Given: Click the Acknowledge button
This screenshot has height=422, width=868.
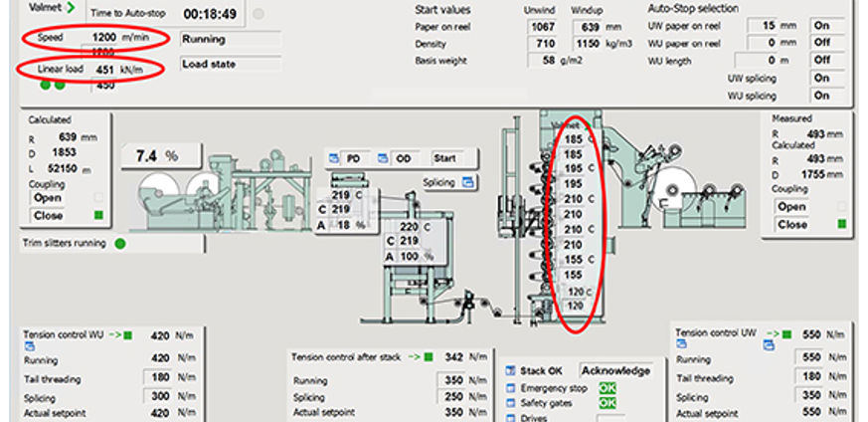Looking at the screenshot, I should (615, 371).
